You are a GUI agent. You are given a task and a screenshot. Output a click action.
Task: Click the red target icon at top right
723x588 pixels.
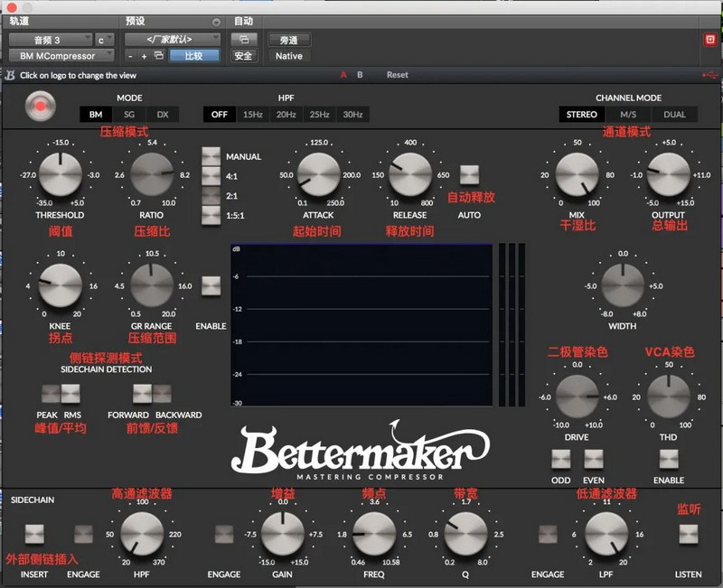[x=710, y=40]
